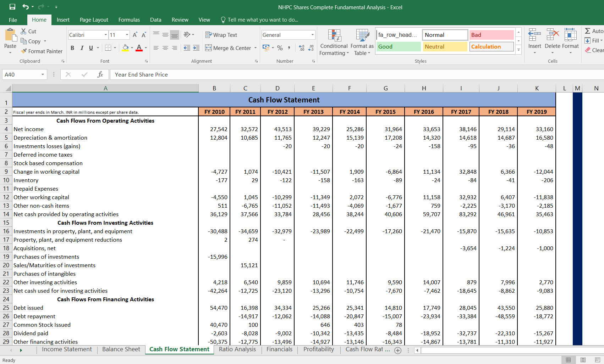Customize Quick Access Toolbar dropdown

tap(56, 7)
